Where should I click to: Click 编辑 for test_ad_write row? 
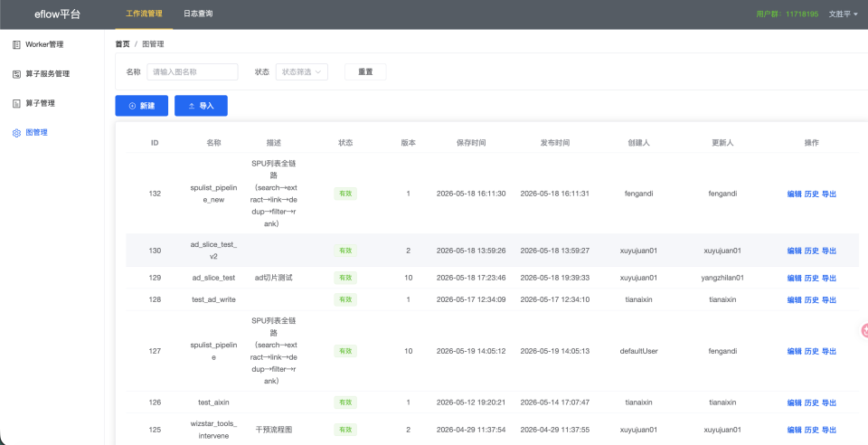coord(795,300)
